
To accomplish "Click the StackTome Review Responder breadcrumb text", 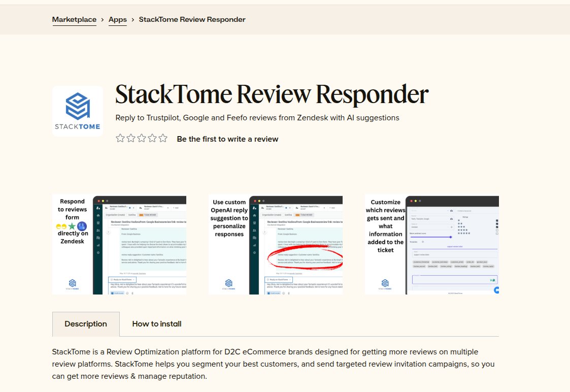I will click(x=192, y=20).
